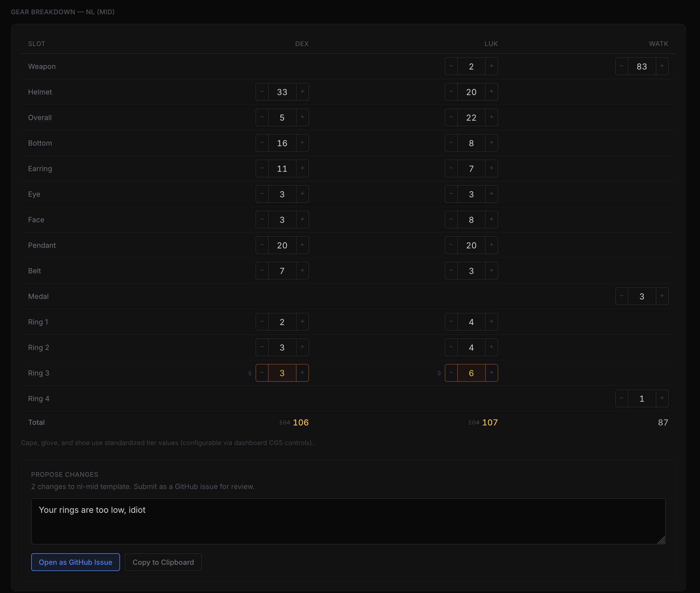
Task: Decrease Helmet DEX with minus button
Action: click(x=262, y=92)
